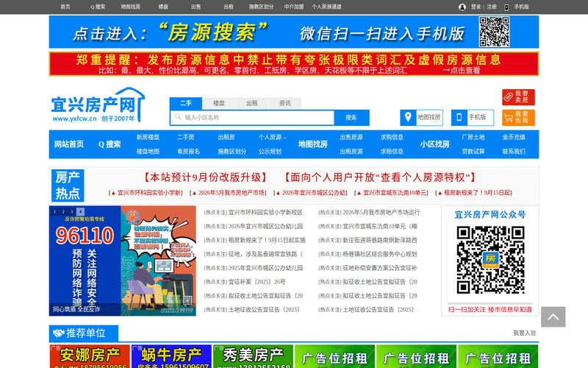This screenshot has width=588, height=368.
Task: Open red link 租房新规来了！9月15日起
Action: pyautogui.click(x=474, y=193)
